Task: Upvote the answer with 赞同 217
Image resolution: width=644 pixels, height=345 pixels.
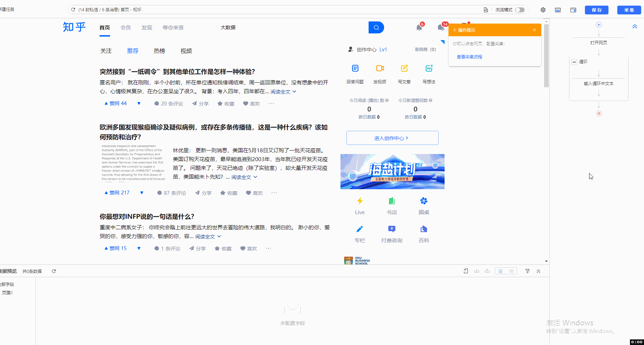Action: (x=117, y=193)
